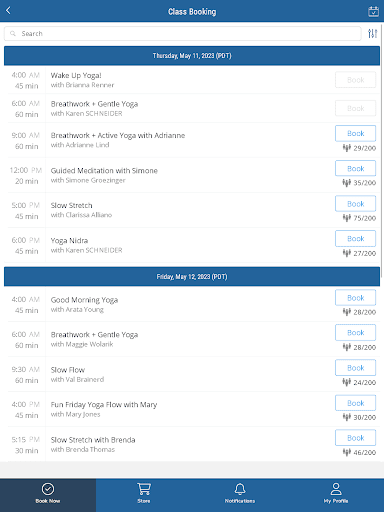Book the Slow Flow class
This screenshot has width=384, height=512.
[355, 368]
